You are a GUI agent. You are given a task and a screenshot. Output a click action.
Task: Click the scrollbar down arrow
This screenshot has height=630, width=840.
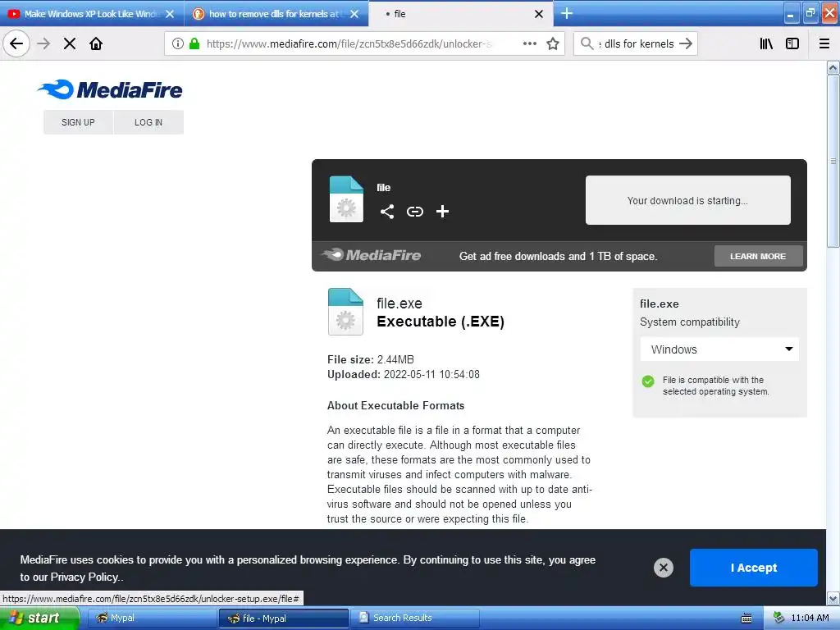(x=833, y=598)
